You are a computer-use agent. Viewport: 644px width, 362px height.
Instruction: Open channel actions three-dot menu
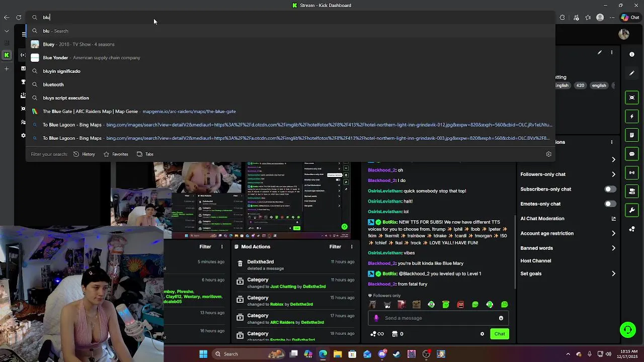click(612, 142)
